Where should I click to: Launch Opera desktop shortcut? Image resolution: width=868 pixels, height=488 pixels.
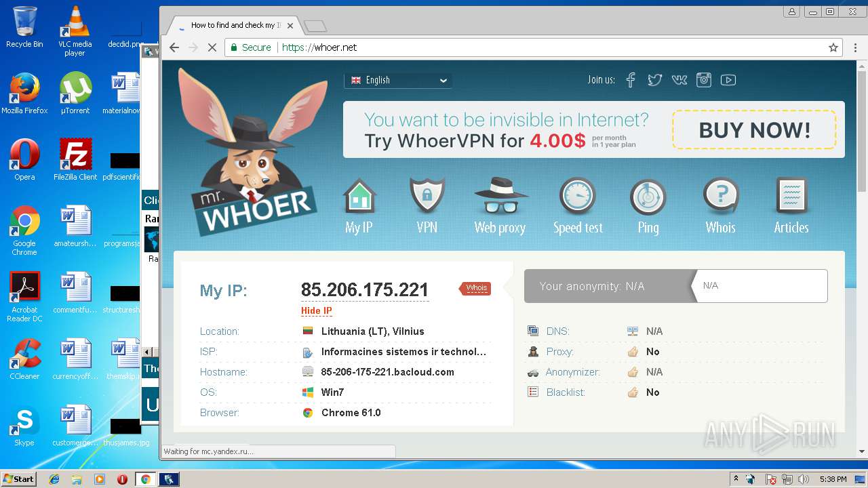[24, 160]
